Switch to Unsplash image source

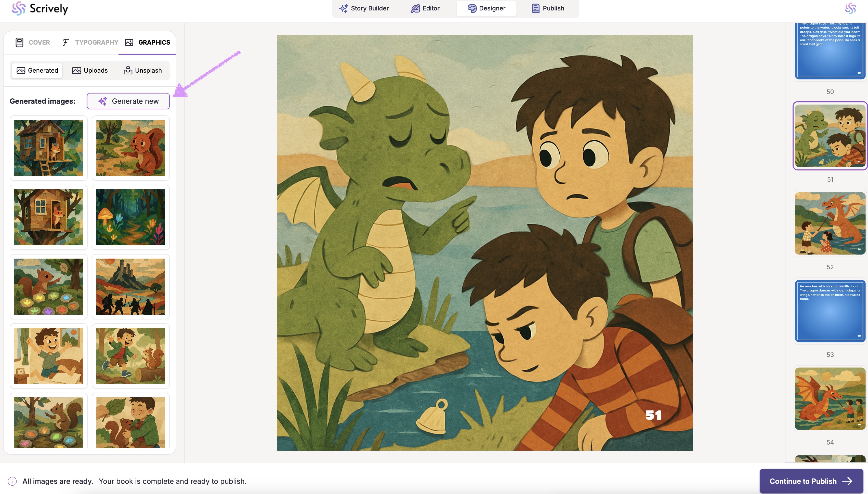(x=142, y=71)
